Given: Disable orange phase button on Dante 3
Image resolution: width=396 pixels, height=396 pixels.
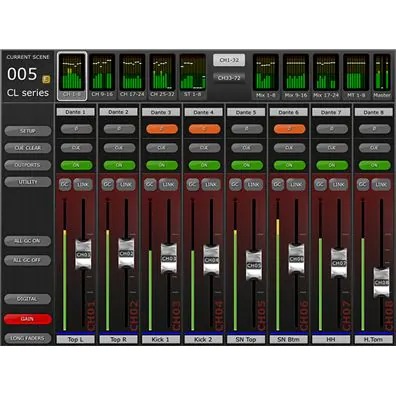Looking at the screenshot, I should [x=162, y=129].
